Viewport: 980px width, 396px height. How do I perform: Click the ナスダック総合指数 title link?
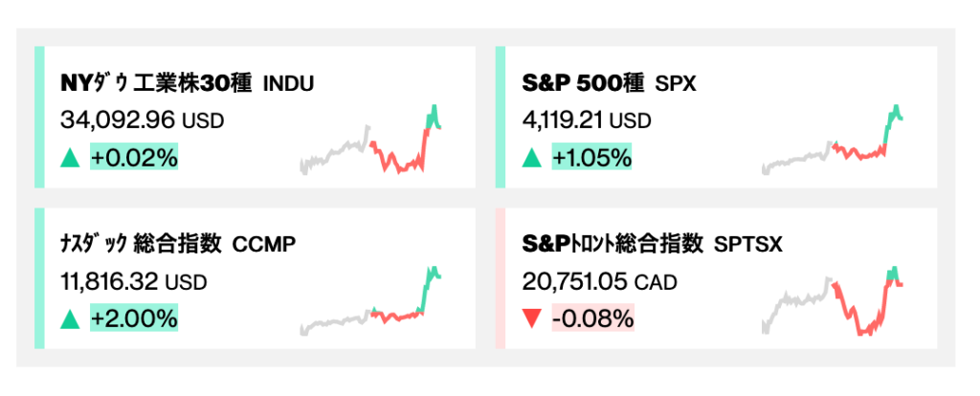tap(177, 245)
